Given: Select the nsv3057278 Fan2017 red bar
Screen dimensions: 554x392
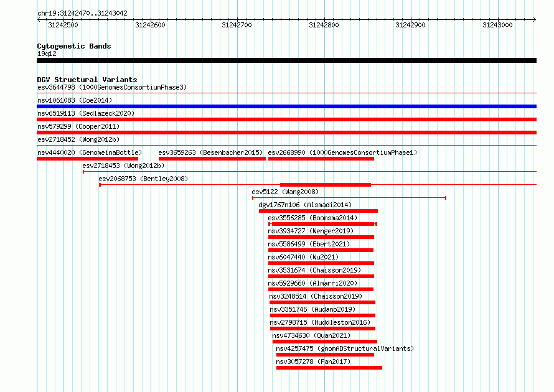Looking at the screenshot, I should coord(329,368).
